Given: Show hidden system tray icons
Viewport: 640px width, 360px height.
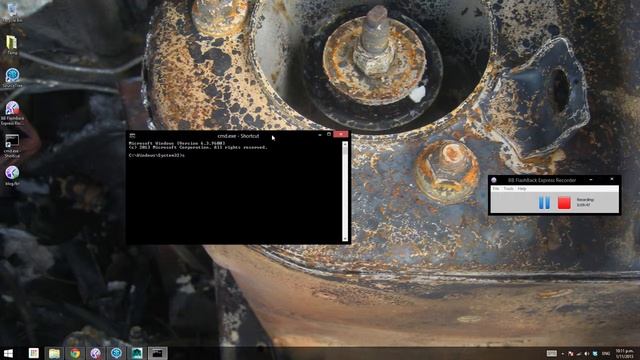Looking at the screenshot, I should tap(562, 354).
